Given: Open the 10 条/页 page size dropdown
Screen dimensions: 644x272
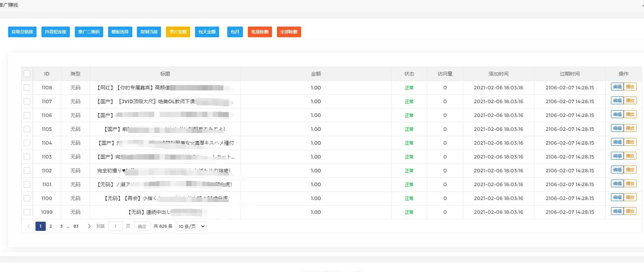Looking at the screenshot, I should (191, 226).
